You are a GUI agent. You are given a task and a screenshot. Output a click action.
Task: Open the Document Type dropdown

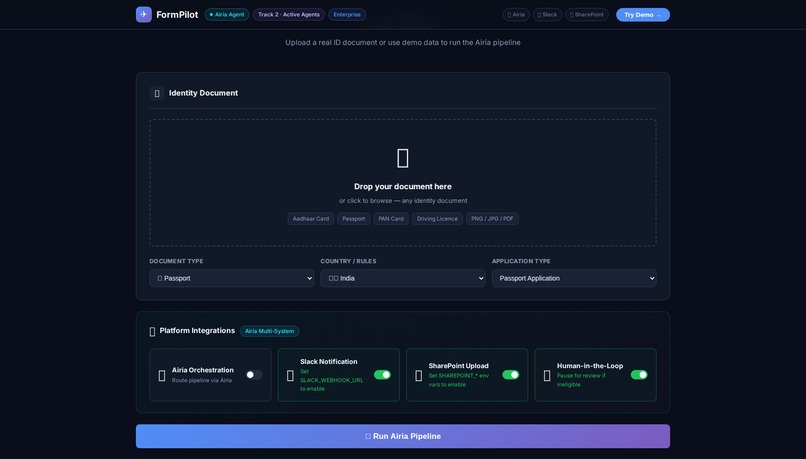(231, 278)
